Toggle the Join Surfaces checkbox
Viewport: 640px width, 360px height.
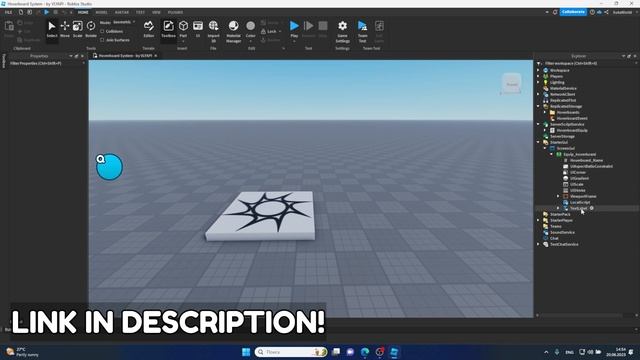102,40
